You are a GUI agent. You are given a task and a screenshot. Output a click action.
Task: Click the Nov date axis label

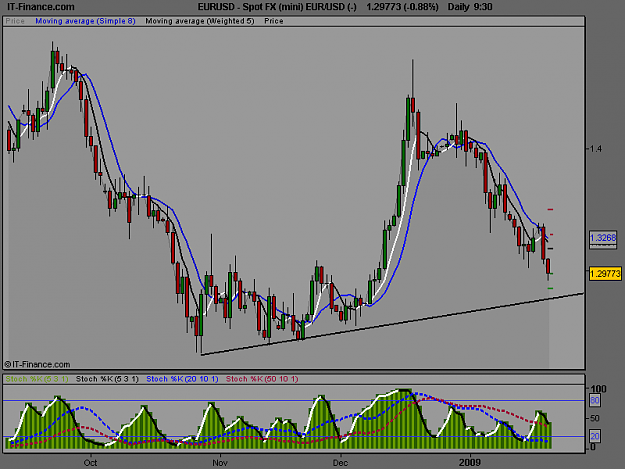220,463
